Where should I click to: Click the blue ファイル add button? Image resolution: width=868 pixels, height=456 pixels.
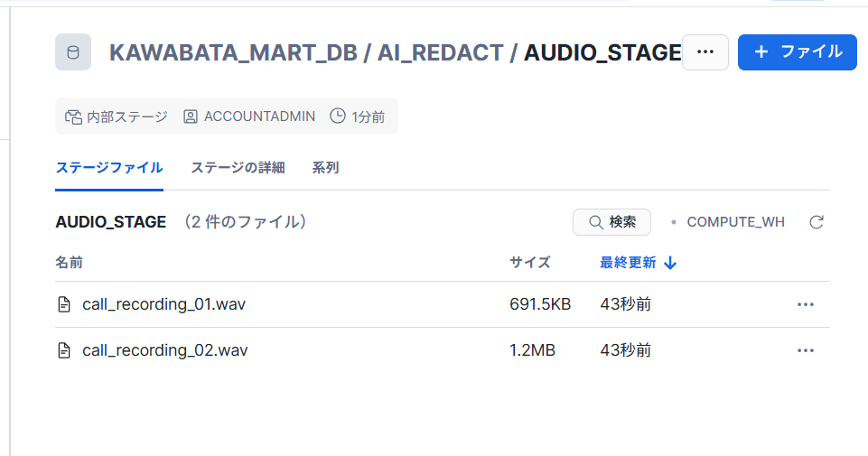[797, 52]
